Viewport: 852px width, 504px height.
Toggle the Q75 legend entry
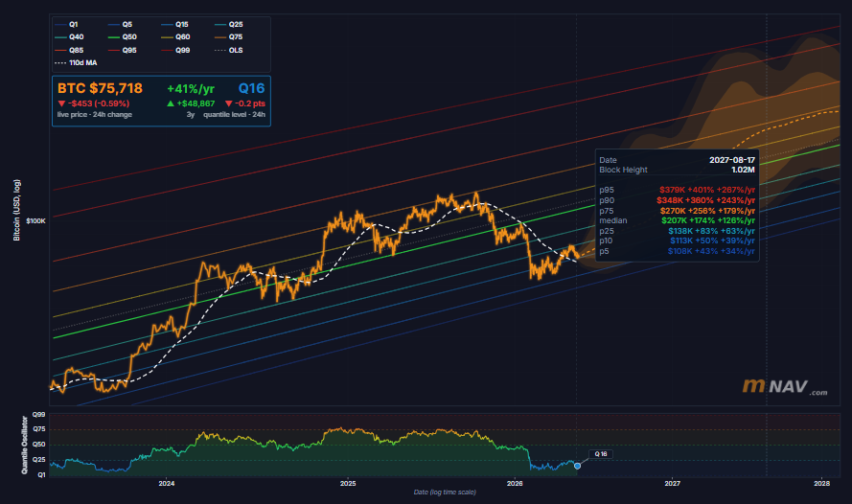coord(229,37)
